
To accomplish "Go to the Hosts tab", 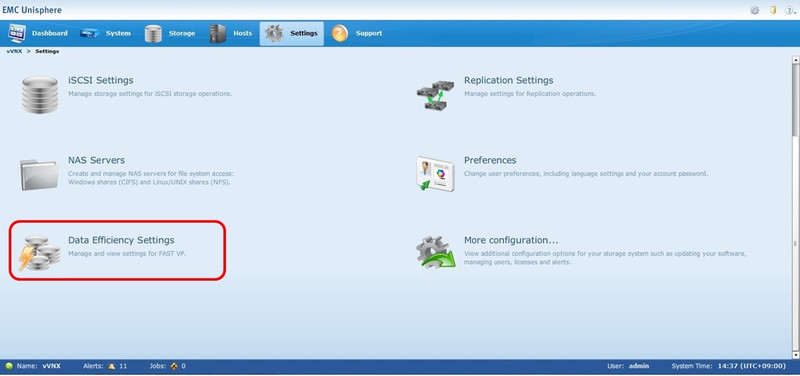I will click(231, 34).
